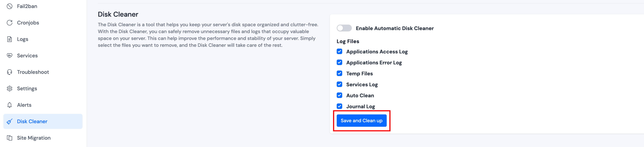The height and width of the screenshot is (147, 644).
Task: Click the Cronjobs refresh icon
Action: pos(9,23)
